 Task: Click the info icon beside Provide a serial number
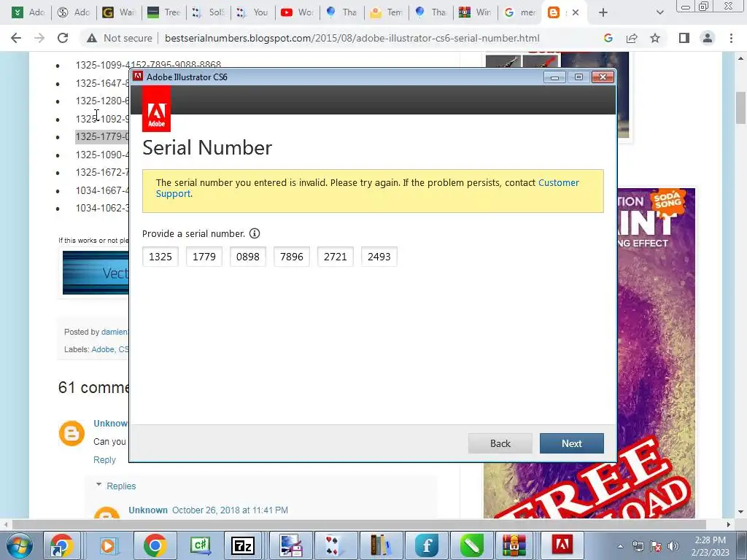click(255, 233)
